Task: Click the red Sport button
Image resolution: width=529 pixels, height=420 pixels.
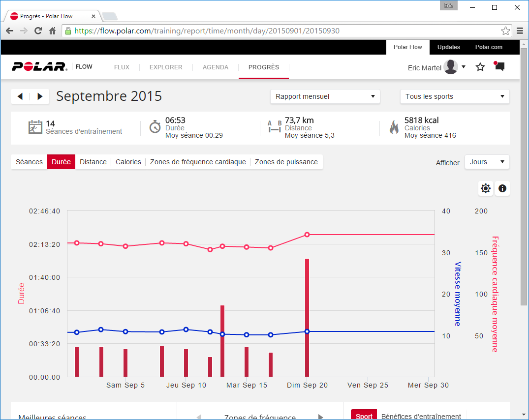Action: [x=364, y=416]
